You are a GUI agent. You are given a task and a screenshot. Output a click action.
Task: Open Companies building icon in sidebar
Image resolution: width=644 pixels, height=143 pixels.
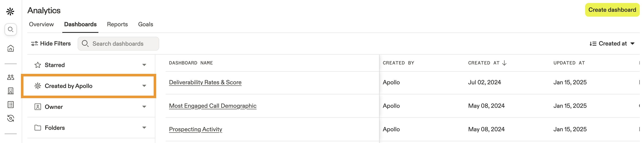point(10,91)
